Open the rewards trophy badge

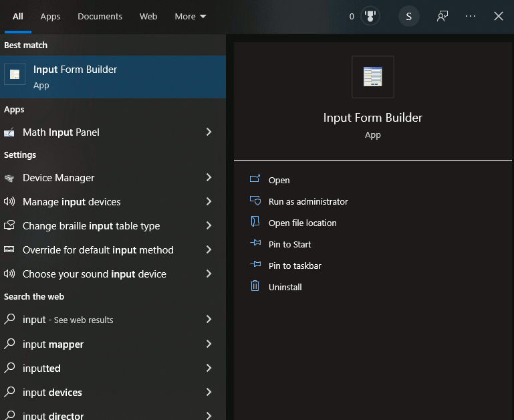coord(370,16)
